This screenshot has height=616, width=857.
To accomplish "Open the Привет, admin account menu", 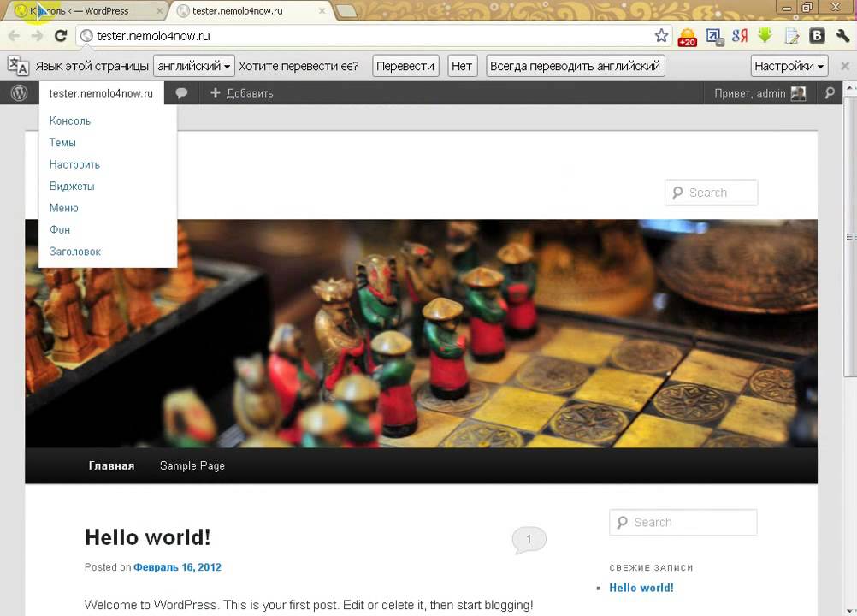I will pos(759,93).
